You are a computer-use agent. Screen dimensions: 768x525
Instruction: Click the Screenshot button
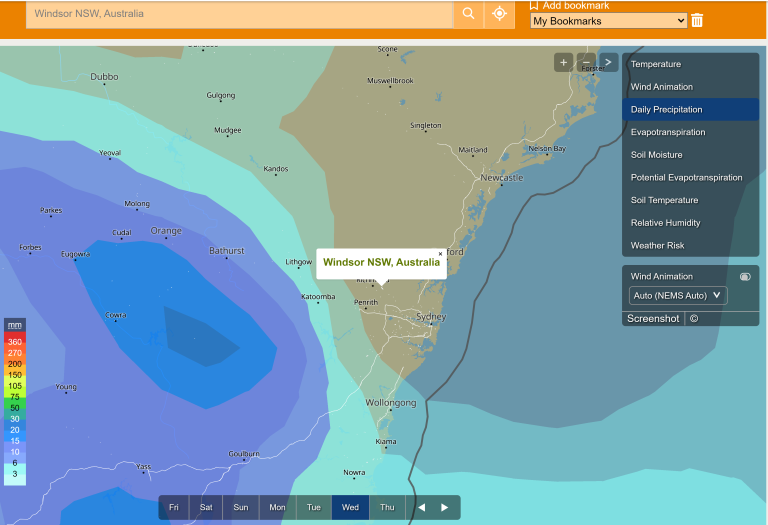coord(653,319)
